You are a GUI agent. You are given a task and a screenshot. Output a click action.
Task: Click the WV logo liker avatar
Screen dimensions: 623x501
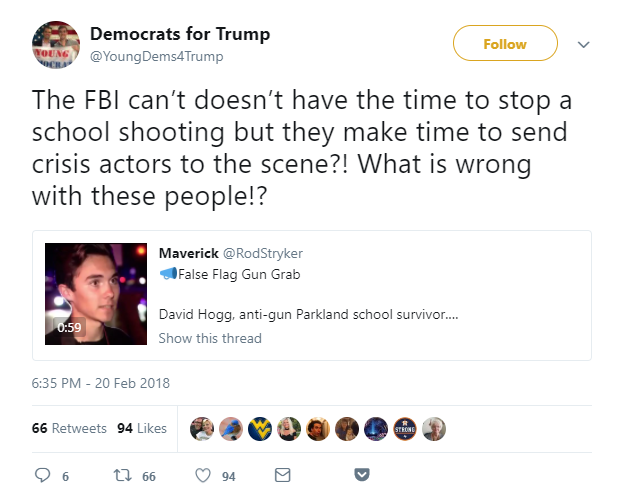pyautogui.click(x=259, y=428)
